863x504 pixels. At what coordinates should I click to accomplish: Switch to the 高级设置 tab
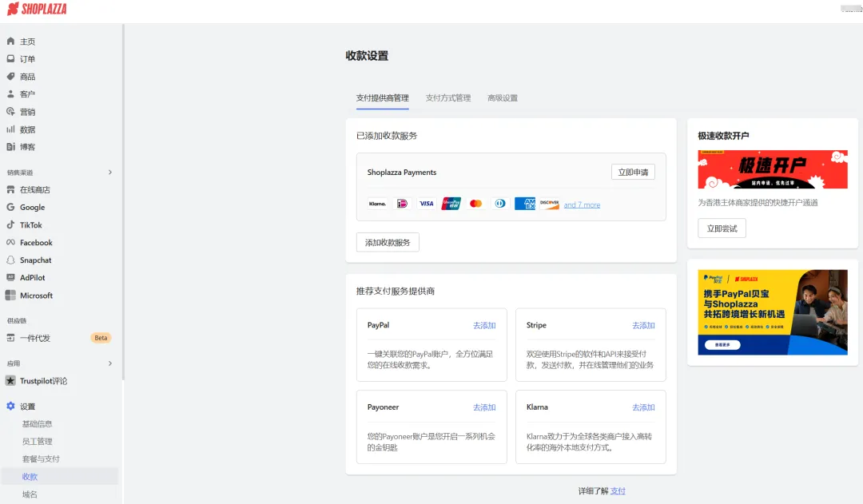pos(503,98)
